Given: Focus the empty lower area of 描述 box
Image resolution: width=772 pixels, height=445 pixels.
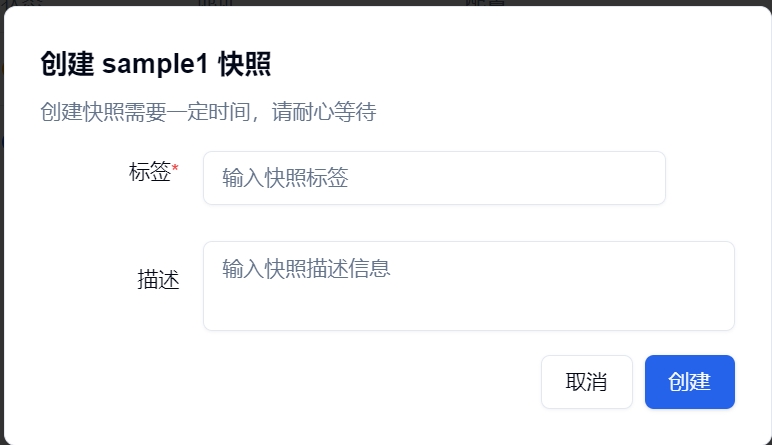Looking at the screenshot, I should click(x=469, y=310).
